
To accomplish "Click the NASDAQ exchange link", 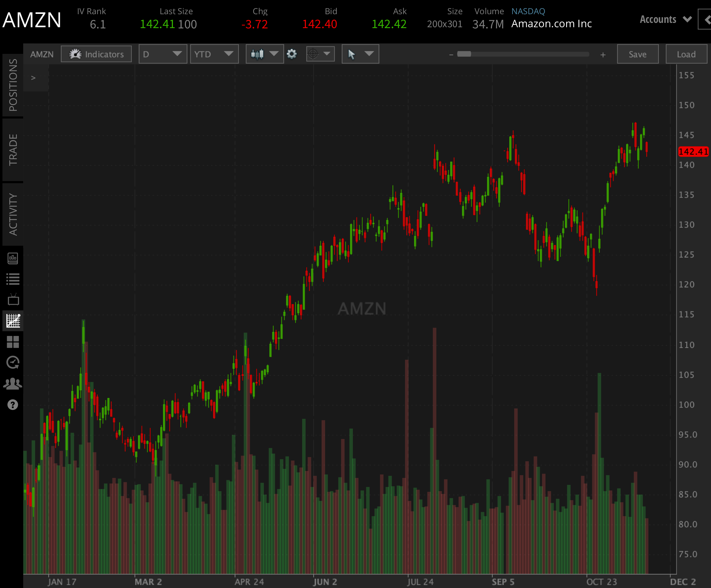I will 528,11.
